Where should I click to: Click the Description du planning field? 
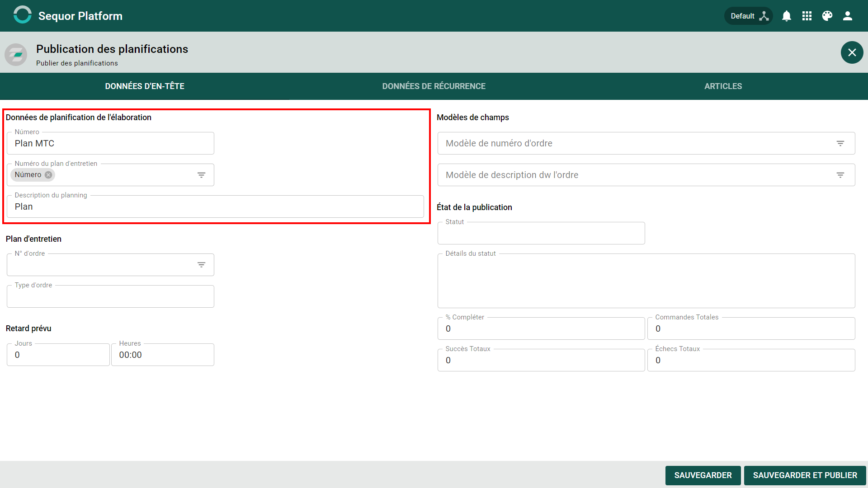click(x=215, y=206)
